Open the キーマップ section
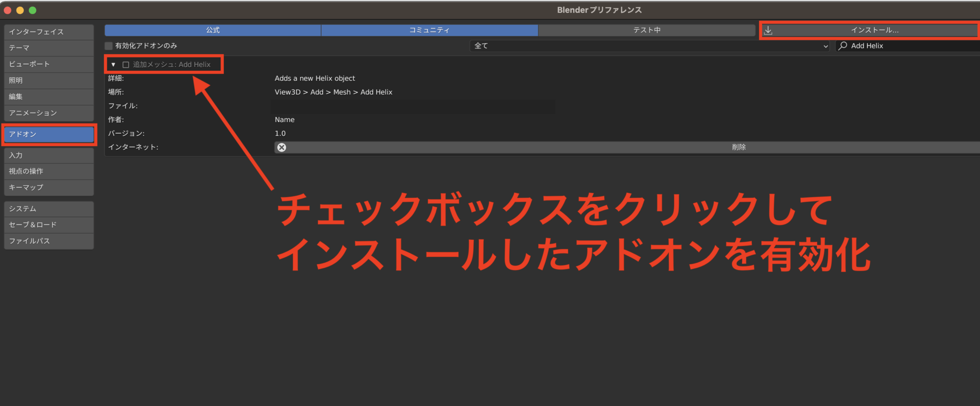This screenshot has width=980, height=406. (x=49, y=188)
